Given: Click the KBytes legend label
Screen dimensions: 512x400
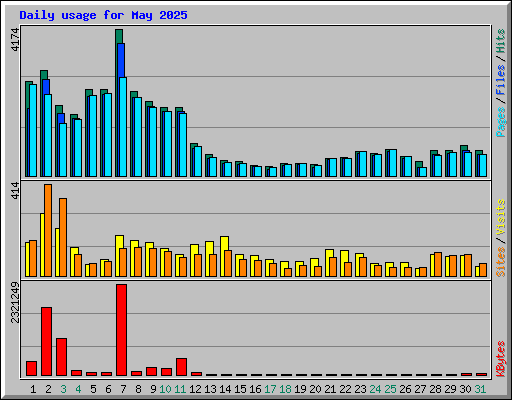Looking at the screenshot, I should coord(500,359).
